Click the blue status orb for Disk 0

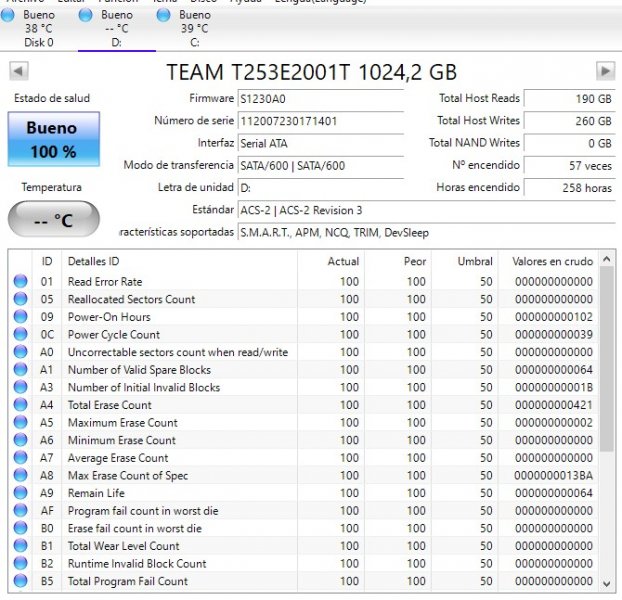tap(10, 16)
